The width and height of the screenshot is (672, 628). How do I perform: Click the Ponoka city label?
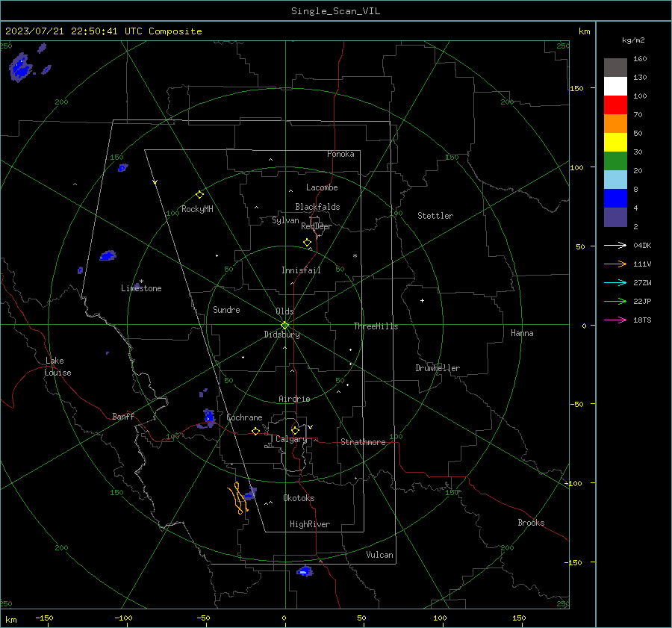click(340, 154)
